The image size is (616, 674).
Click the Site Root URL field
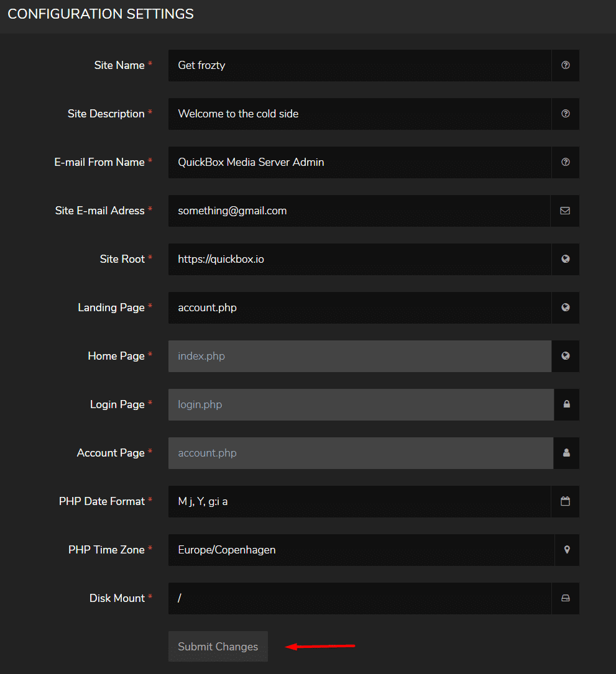coord(360,259)
